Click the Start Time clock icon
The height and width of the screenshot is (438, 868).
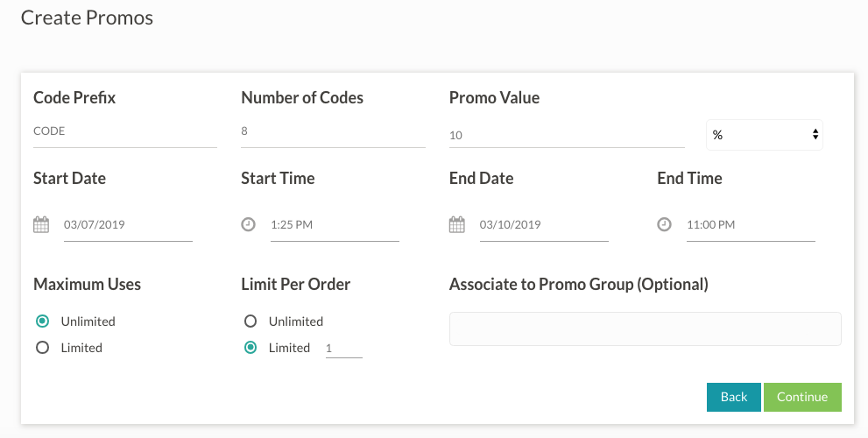(249, 225)
